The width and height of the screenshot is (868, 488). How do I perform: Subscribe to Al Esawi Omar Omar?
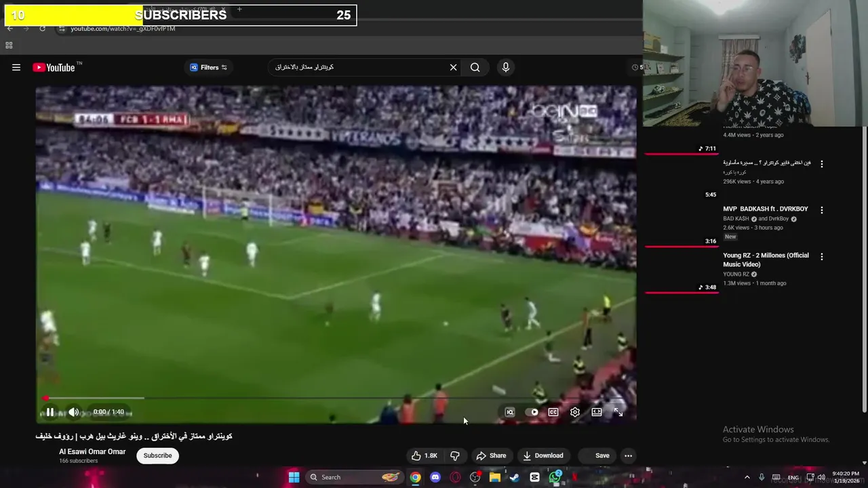coord(157,455)
